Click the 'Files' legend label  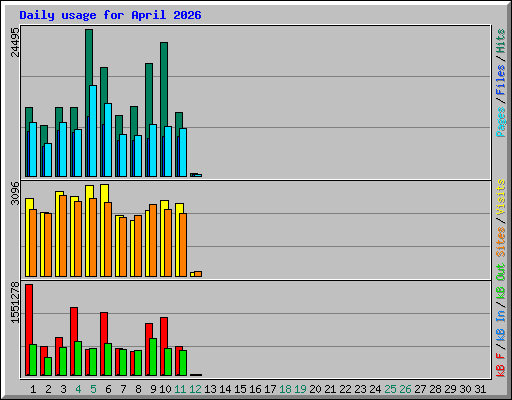[501, 79]
